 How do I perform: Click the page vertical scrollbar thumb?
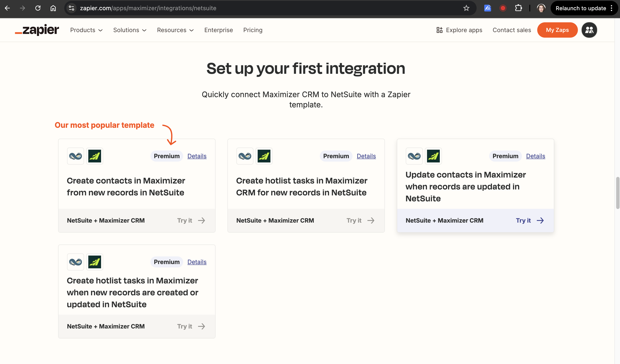[x=617, y=193]
